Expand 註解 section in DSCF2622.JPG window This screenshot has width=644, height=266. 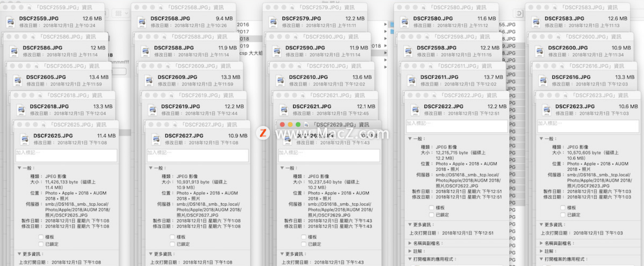410,251
